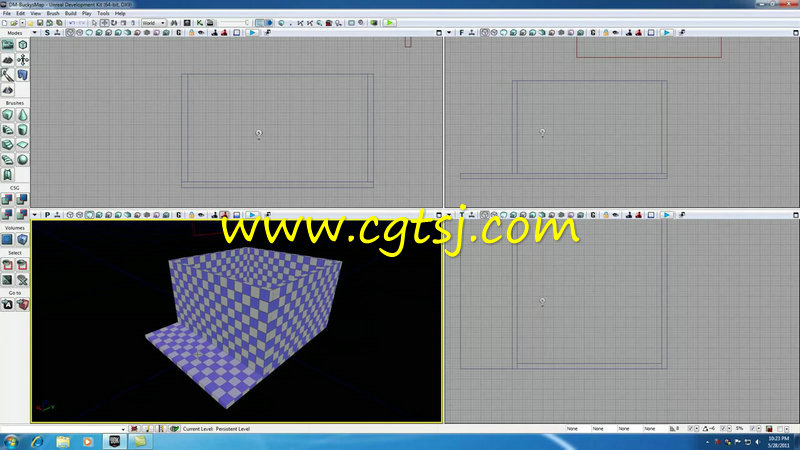Open the File menu
This screenshot has height=450, width=800.
click(x=7, y=13)
